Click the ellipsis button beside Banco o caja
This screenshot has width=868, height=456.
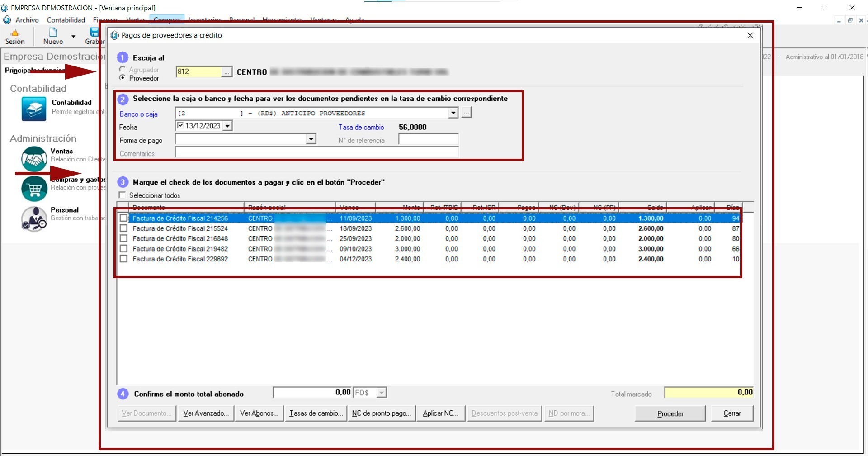(467, 113)
